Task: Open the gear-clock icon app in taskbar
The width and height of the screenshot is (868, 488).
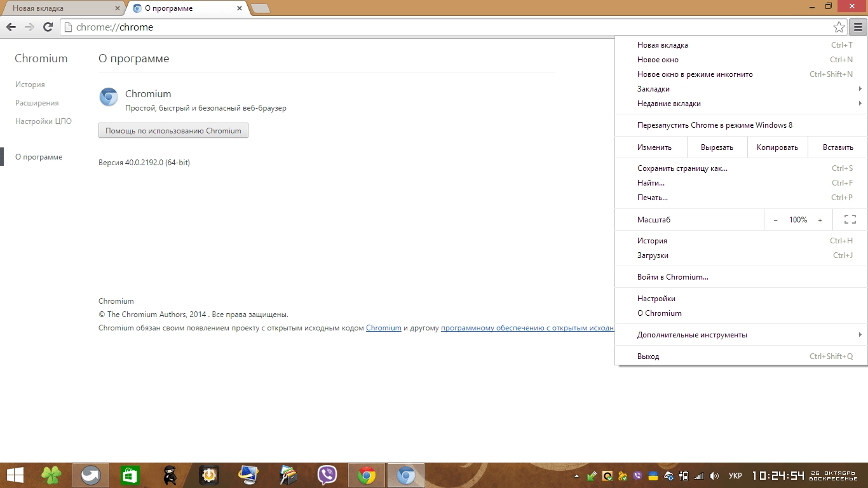Action: [209, 475]
